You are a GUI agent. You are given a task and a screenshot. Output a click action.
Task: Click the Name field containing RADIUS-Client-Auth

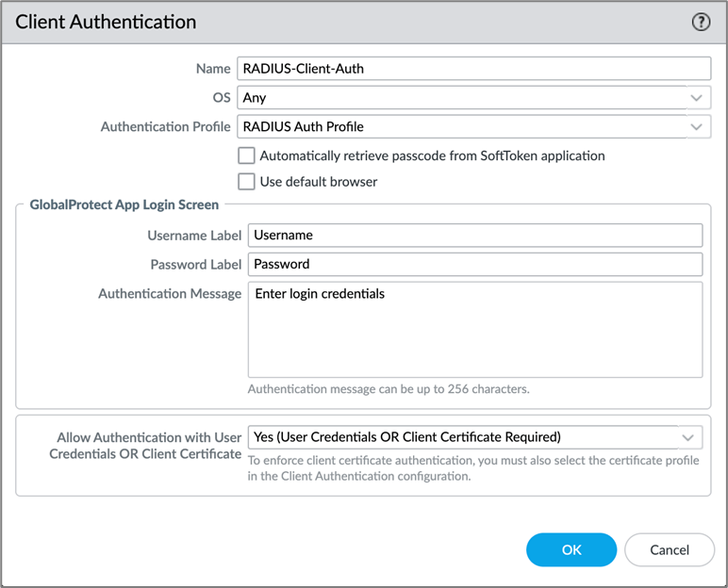tap(472, 69)
